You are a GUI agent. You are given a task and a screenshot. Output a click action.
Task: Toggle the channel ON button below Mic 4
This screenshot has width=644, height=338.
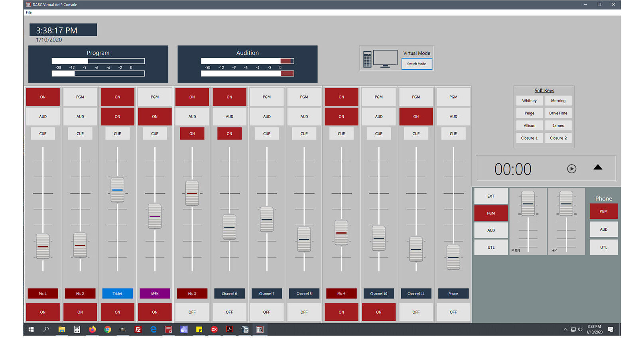(341, 312)
